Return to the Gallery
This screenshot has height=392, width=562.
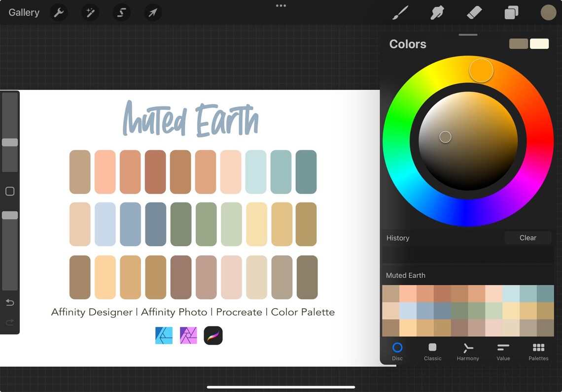click(23, 12)
